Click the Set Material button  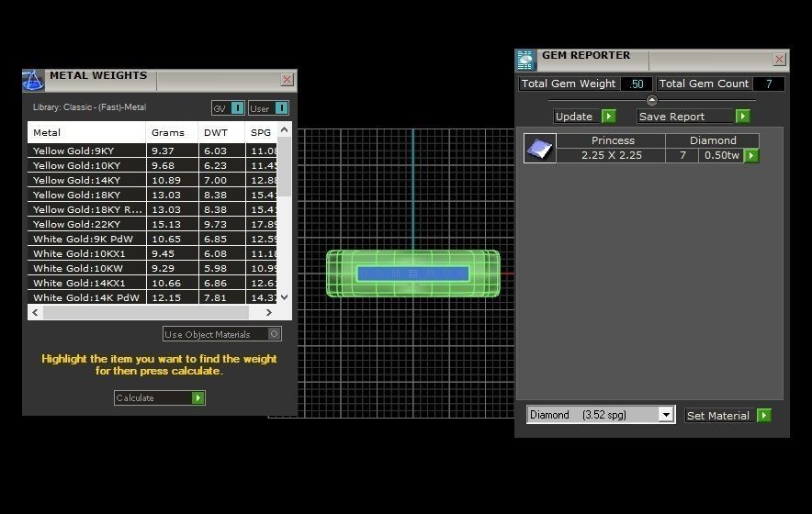[728, 415]
